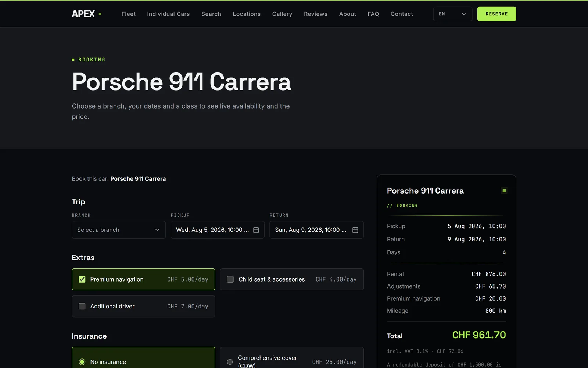Click the green RESERVE button
The image size is (588, 368).
point(496,14)
